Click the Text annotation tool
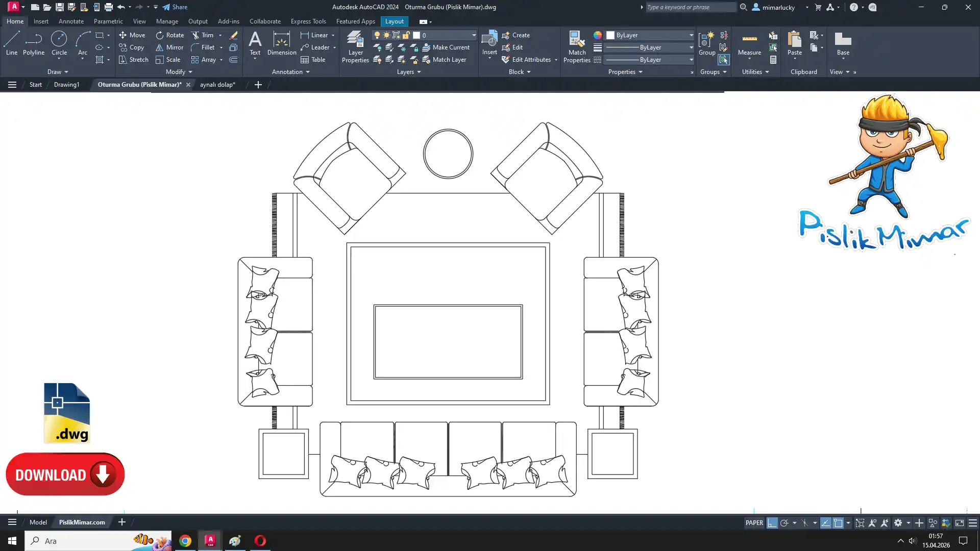This screenshot has height=551, width=980. pyautogui.click(x=255, y=42)
